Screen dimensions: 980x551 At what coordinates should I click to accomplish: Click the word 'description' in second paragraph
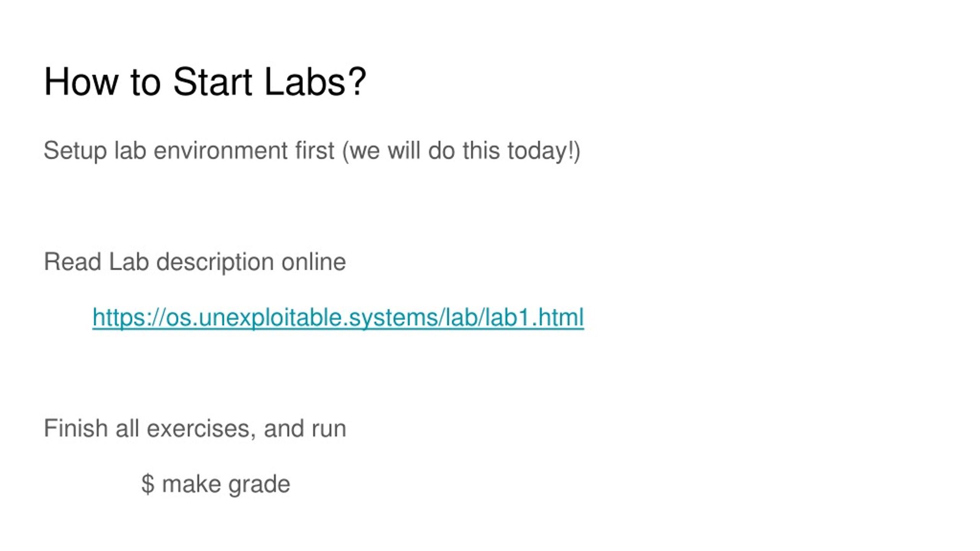tap(215, 262)
